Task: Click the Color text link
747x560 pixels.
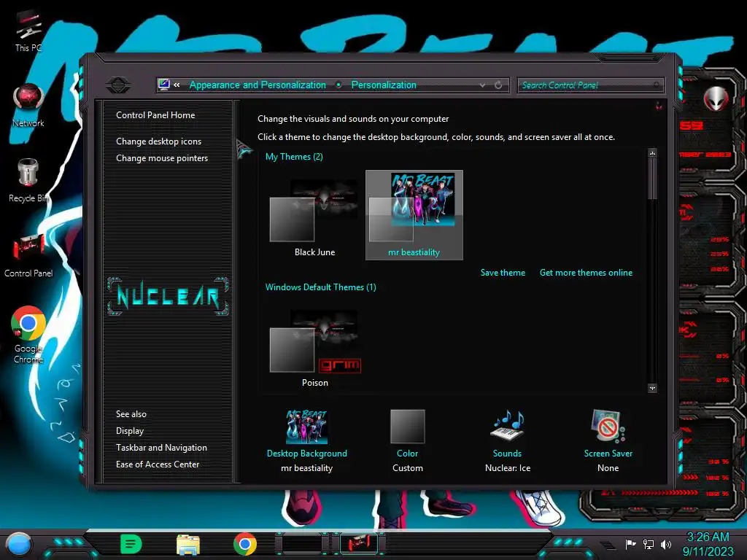Action: [x=407, y=454]
